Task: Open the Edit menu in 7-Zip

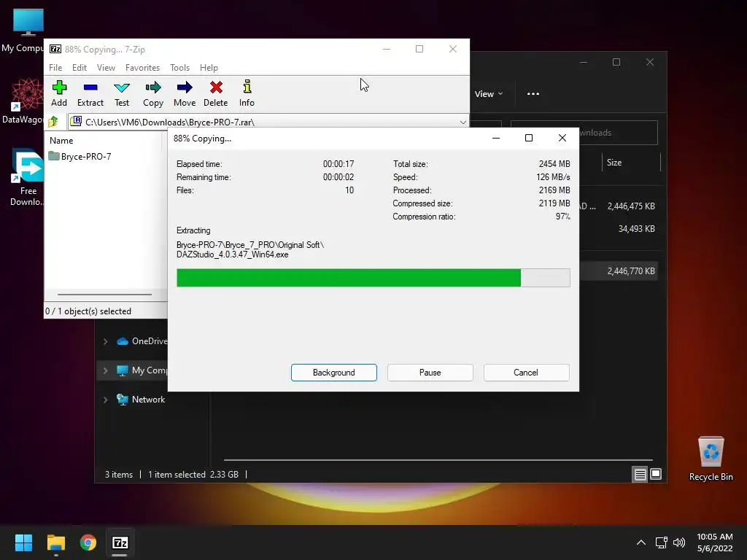Action: pos(79,68)
